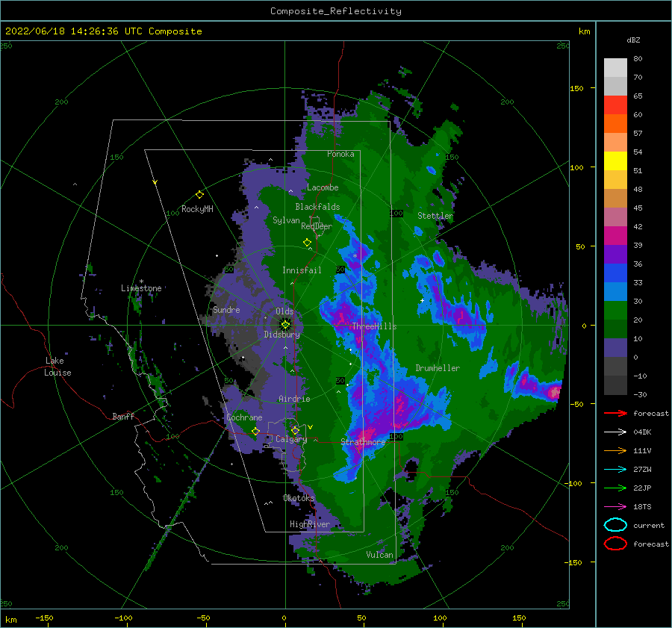Click the intense magenta echo at east edge
The width and height of the screenshot is (672, 628).
554,392
